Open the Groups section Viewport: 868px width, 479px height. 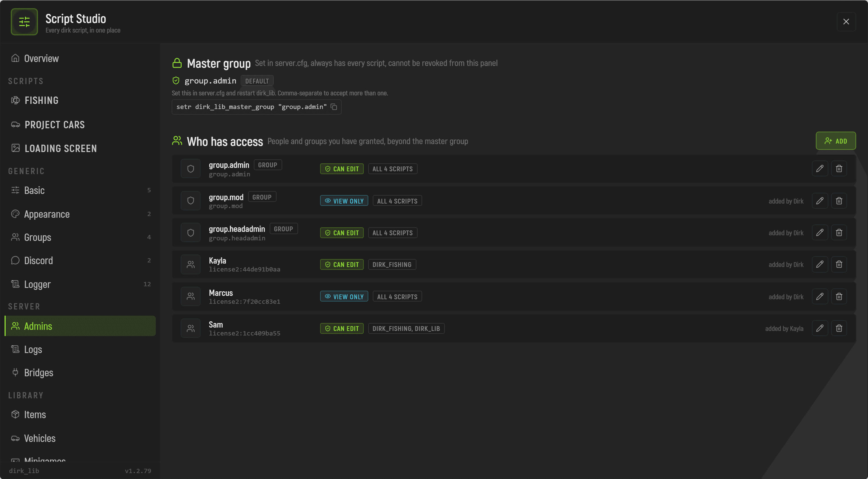(x=80, y=237)
